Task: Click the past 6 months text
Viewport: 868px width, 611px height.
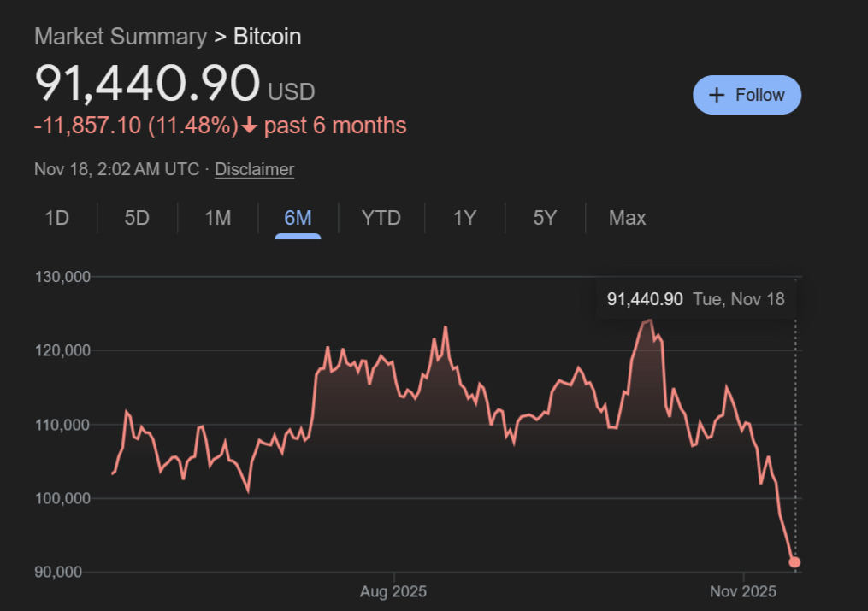Action: 335,126
